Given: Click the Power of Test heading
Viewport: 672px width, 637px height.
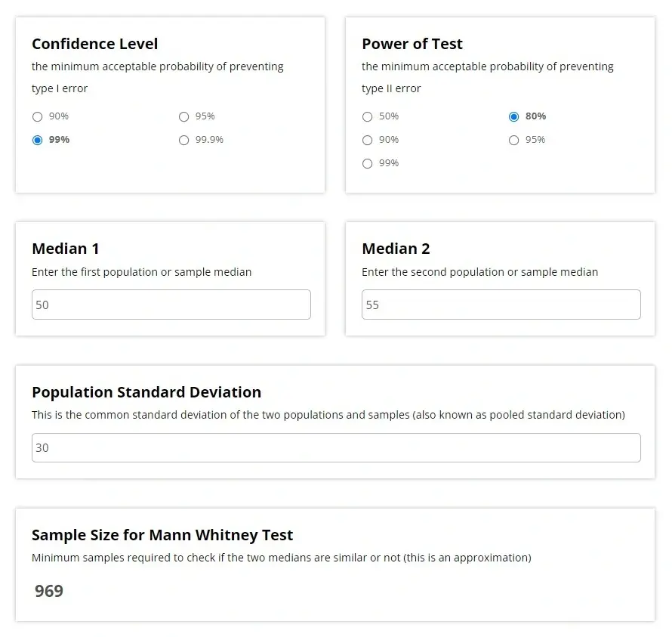Looking at the screenshot, I should click(412, 44).
